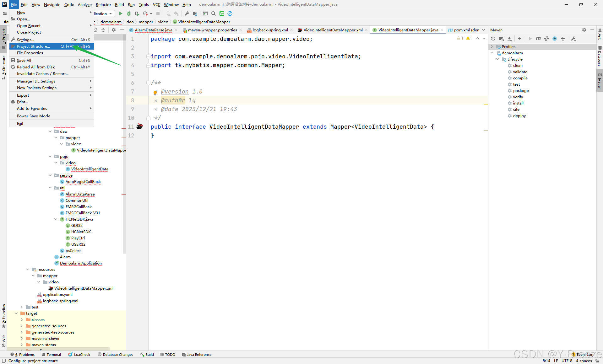
Task: Download sources with the Maven download icon
Action: tap(510, 38)
